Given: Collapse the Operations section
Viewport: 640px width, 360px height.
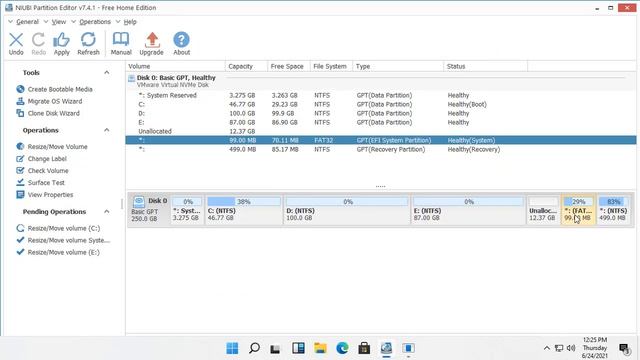Looking at the screenshot, I should click(x=107, y=130).
